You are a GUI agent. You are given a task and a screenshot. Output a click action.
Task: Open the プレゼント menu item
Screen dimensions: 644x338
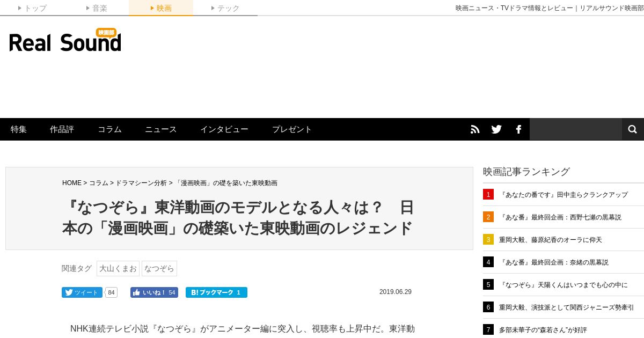point(292,129)
